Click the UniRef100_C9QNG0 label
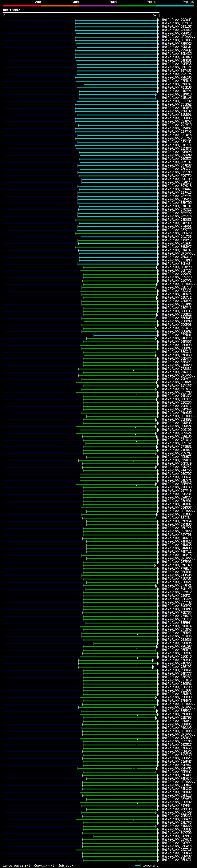Viewport: 197px width, 868px height. (177, 853)
